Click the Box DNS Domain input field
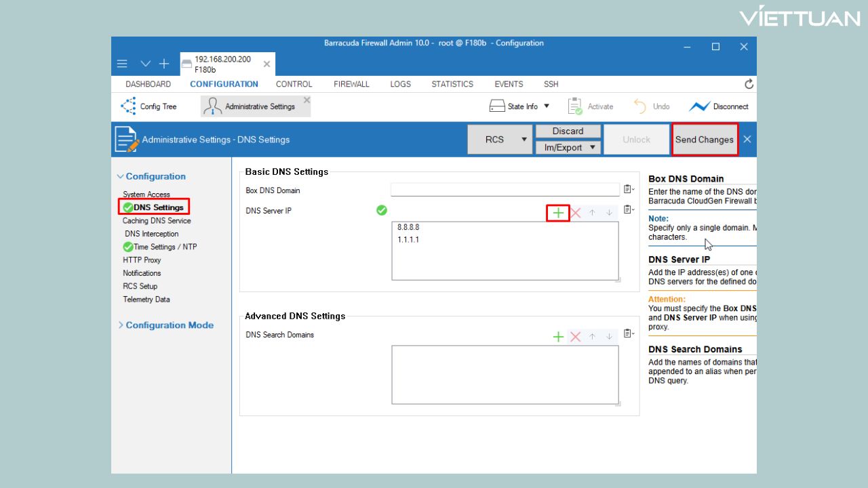 [505, 190]
